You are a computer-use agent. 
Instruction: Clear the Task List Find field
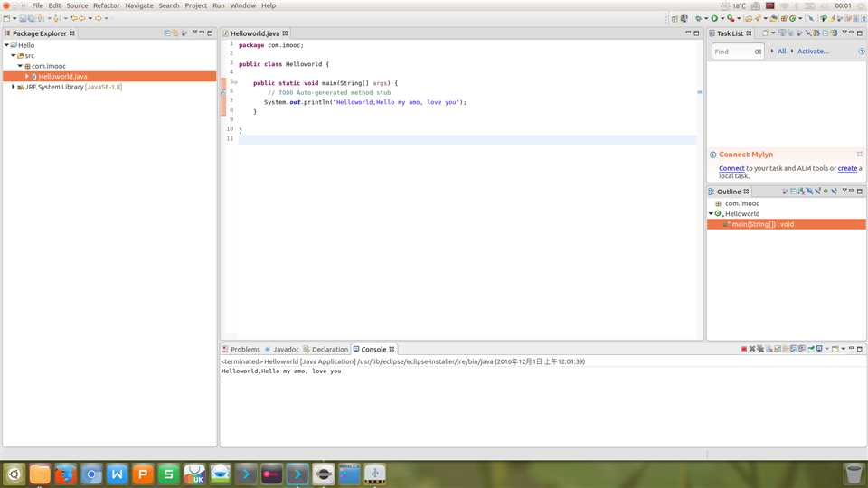tap(758, 52)
